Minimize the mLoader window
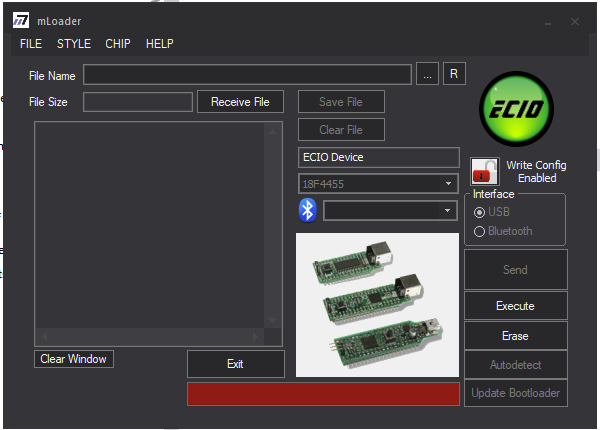Screen dimensions: 600x430 [x=548, y=22]
